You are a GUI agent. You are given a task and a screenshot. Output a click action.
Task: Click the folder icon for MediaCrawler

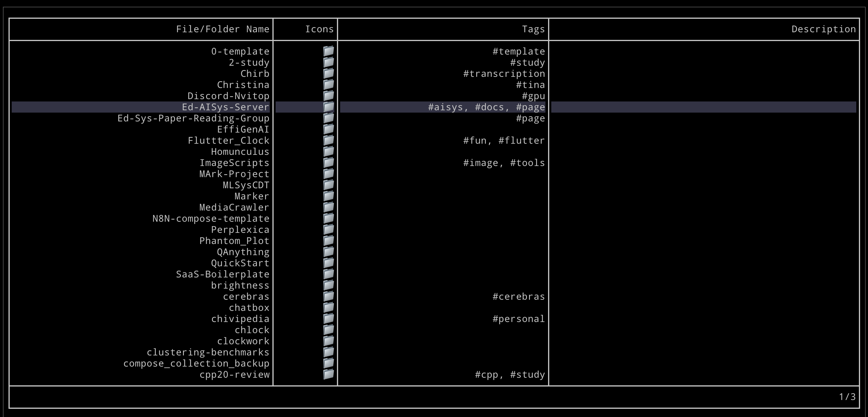(x=328, y=207)
